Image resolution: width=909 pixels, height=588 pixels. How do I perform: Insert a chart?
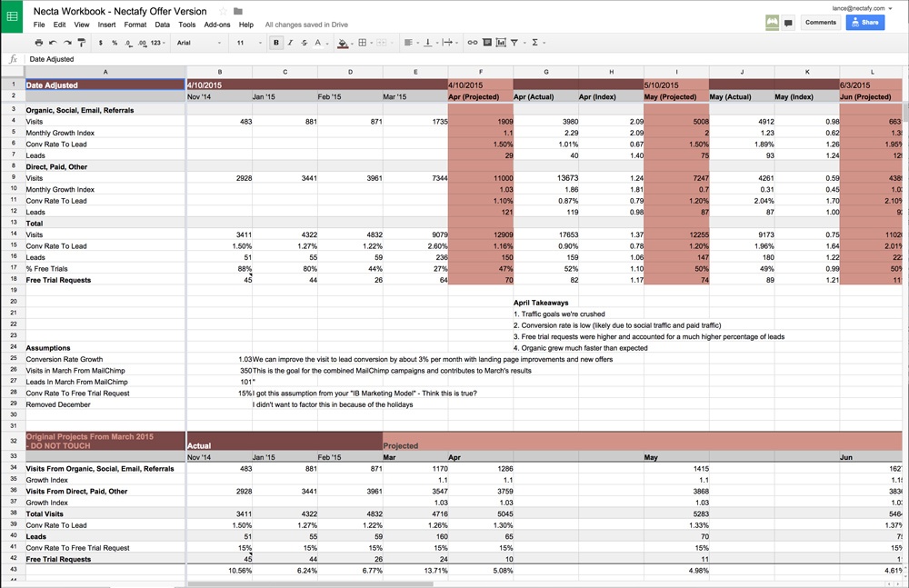click(x=501, y=43)
